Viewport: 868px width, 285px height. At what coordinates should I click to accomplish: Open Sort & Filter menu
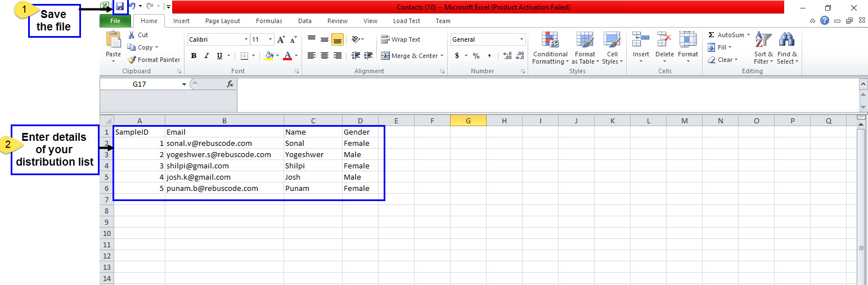tap(763, 48)
